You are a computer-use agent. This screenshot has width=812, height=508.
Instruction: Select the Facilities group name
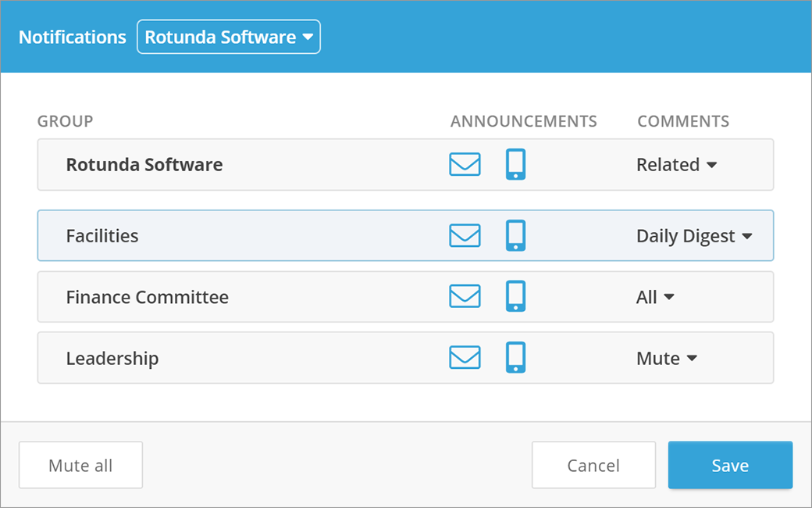[x=102, y=236]
